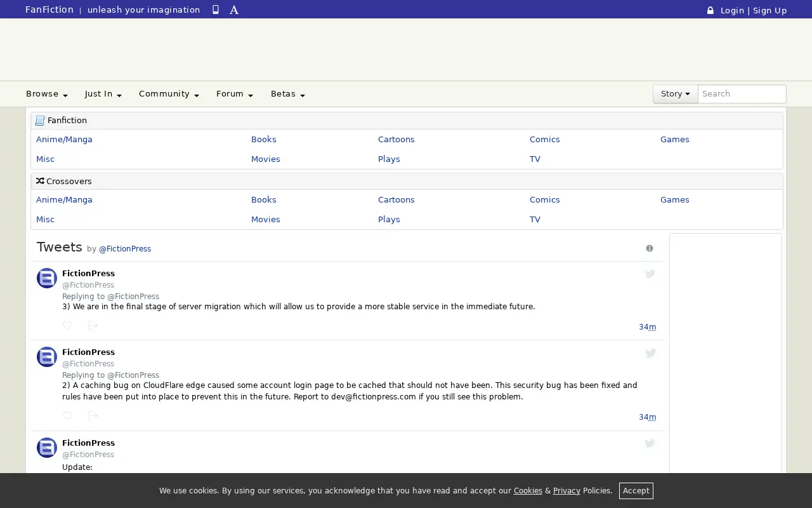
Task: Open Fanfiction Games category
Action: [675, 140]
